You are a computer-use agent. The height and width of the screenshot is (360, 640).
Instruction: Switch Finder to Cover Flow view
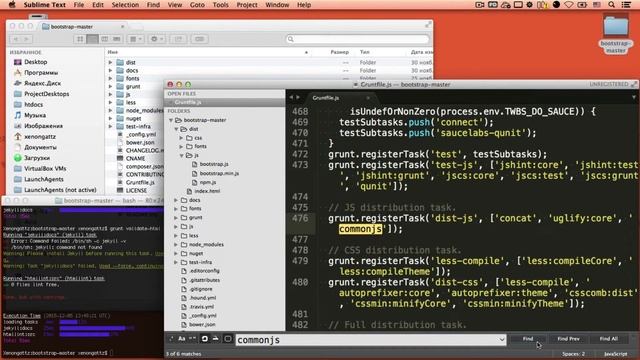(x=117, y=39)
